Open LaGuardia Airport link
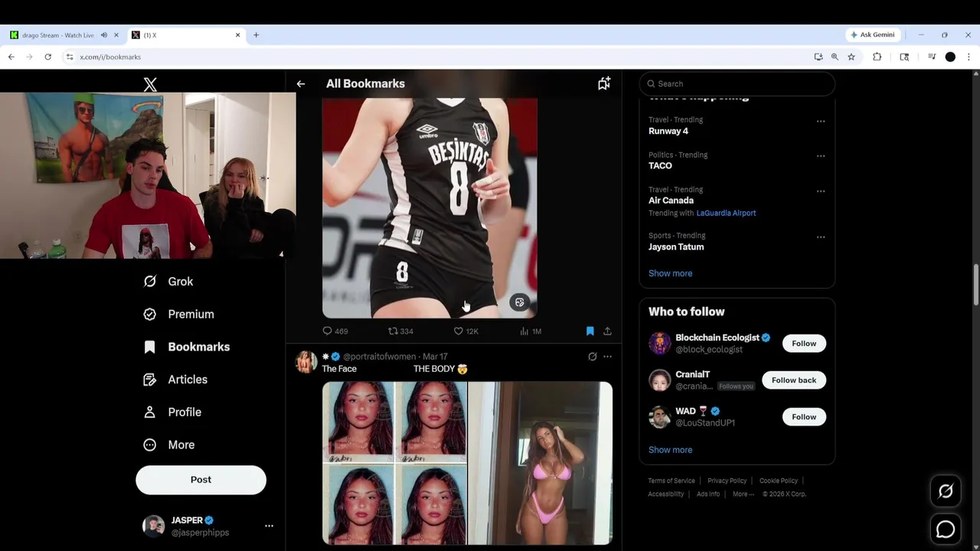The height and width of the screenshot is (551, 980). (x=726, y=213)
